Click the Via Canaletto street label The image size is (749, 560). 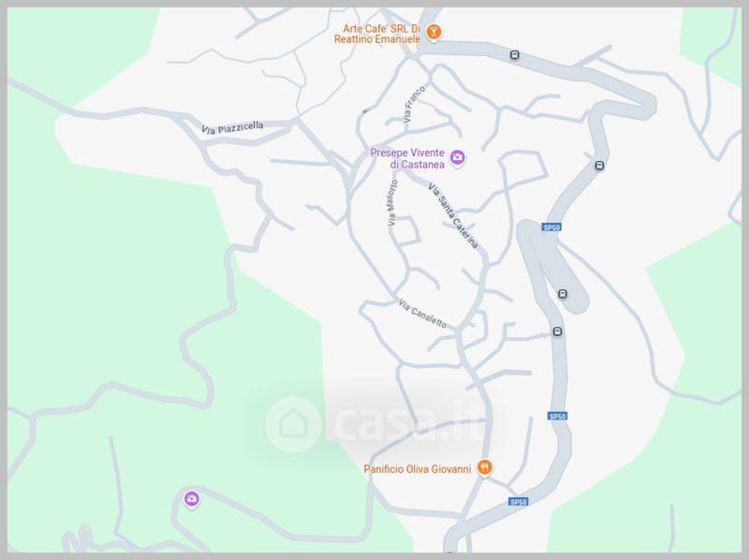click(x=423, y=314)
